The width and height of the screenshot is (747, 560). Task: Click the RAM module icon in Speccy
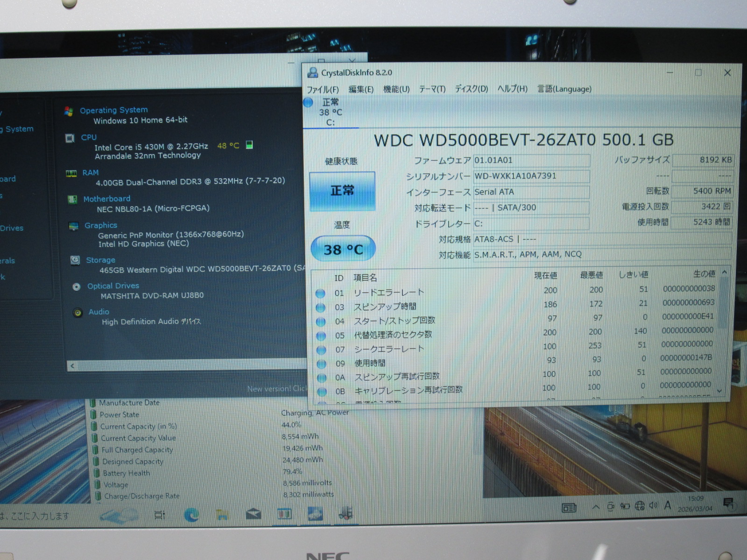71,173
